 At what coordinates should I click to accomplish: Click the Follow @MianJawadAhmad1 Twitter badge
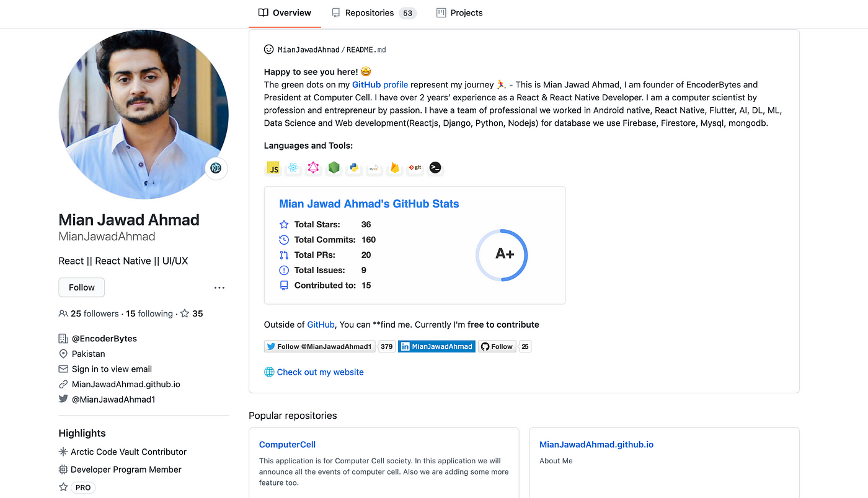(x=319, y=346)
